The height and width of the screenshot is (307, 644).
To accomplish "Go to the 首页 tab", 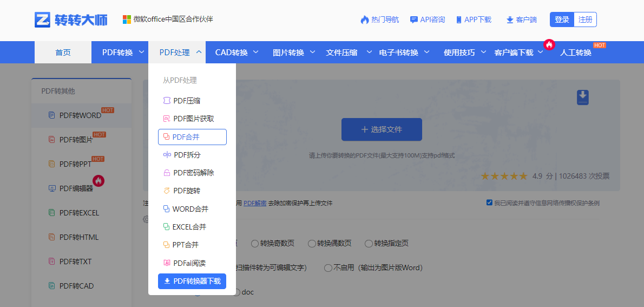I will (63, 53).
